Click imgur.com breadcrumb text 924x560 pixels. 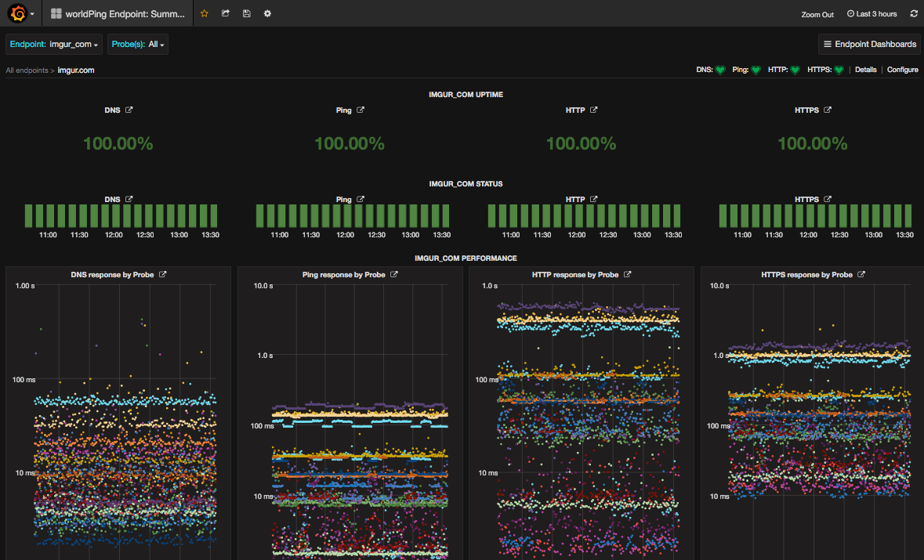(76, 70)
